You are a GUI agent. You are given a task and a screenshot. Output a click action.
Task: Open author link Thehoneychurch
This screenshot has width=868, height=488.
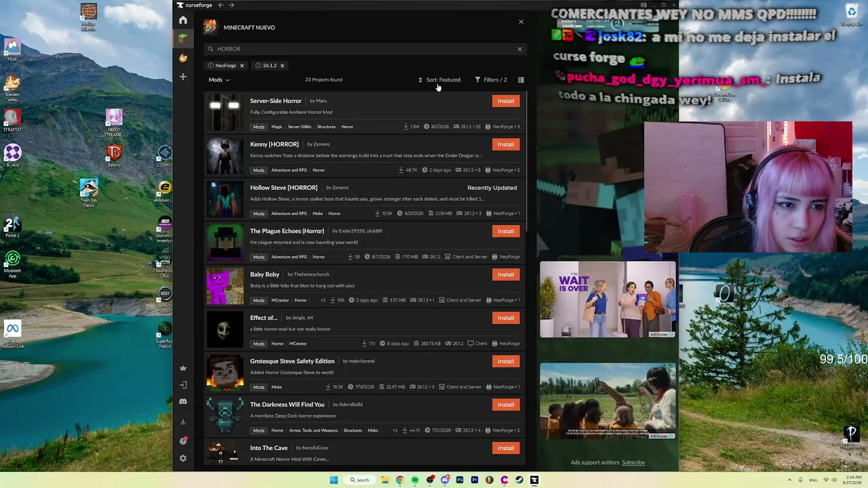(x=311, y=274)
